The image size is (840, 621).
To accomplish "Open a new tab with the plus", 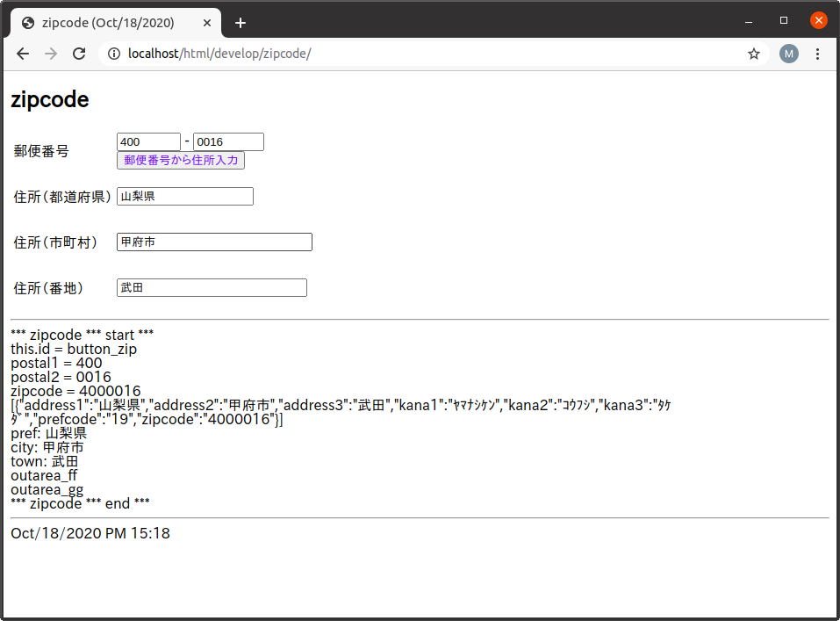I will 241,23.
